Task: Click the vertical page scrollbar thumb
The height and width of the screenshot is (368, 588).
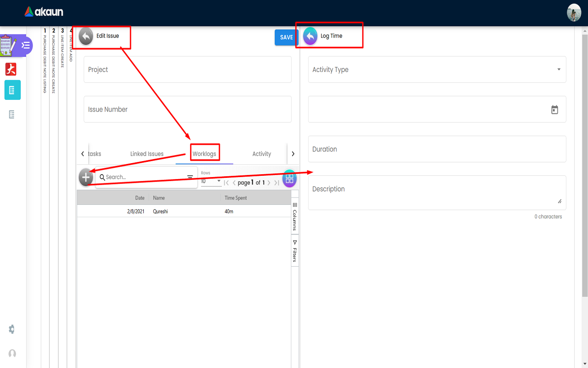Action: (x=585, y=166)
